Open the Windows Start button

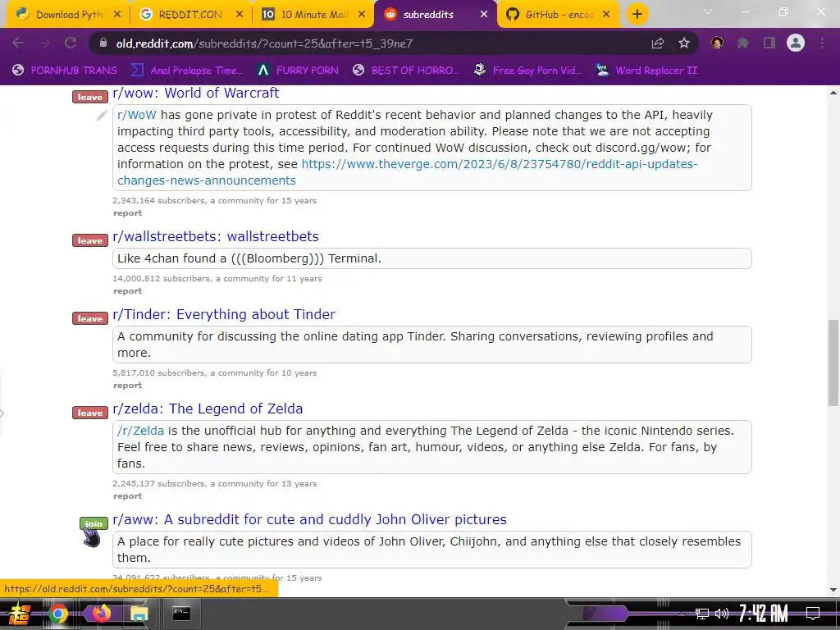pos(20,614)
